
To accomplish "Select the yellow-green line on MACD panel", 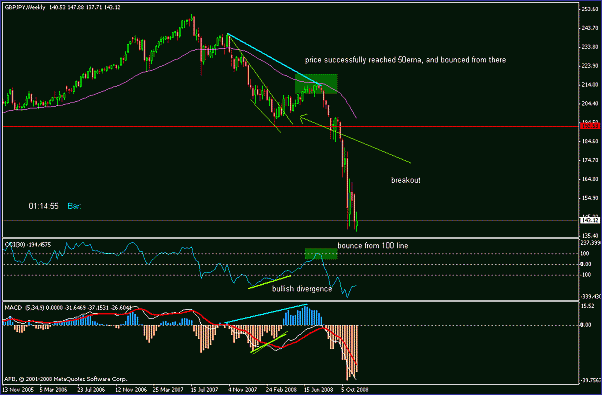I will point(269,343).
